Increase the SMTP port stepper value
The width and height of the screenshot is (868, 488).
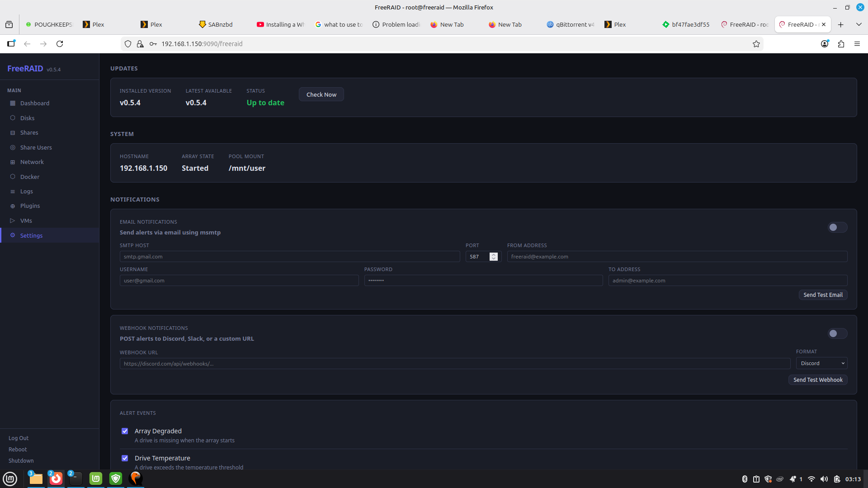pos(494,254)
